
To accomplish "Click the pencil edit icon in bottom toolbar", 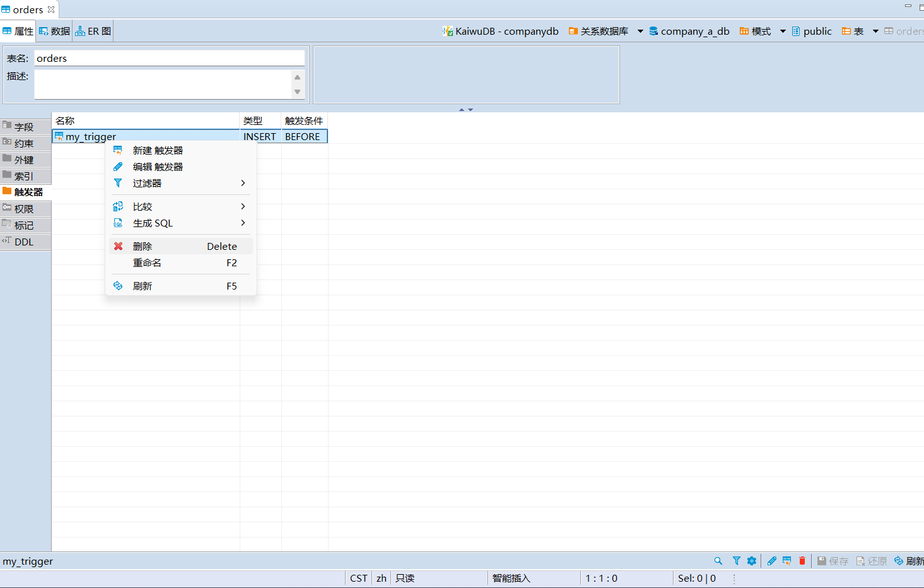I will click(772, 561).
